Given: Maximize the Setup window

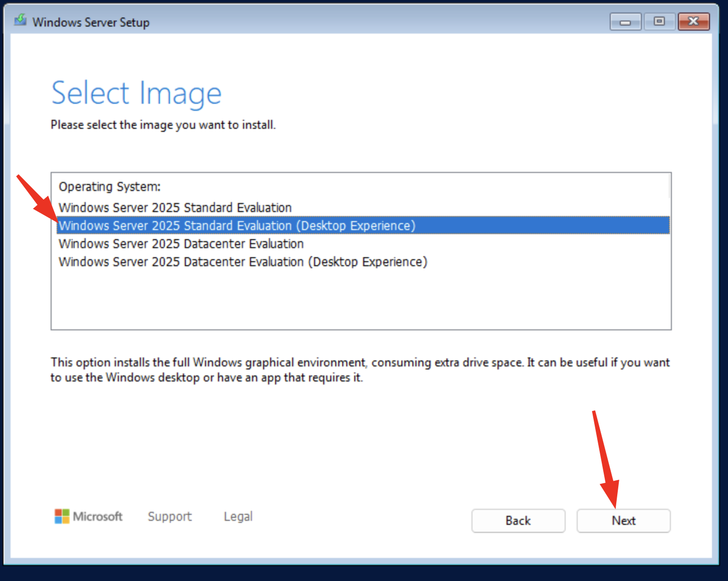Looking at the screenshot, I should click(659, 22).
